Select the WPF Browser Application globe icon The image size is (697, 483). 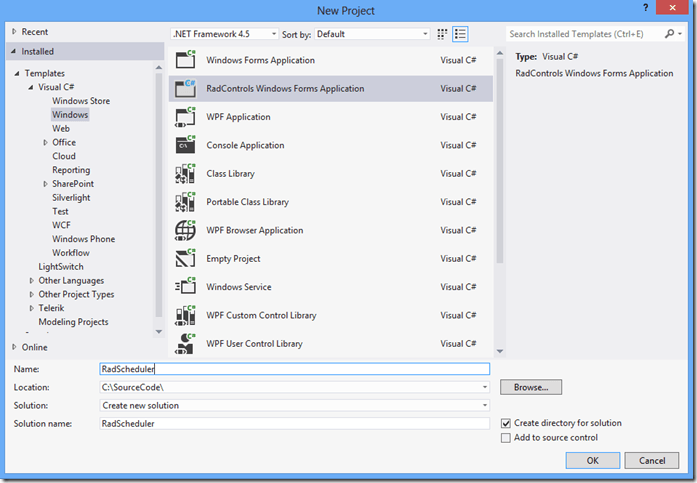(185, 230)
